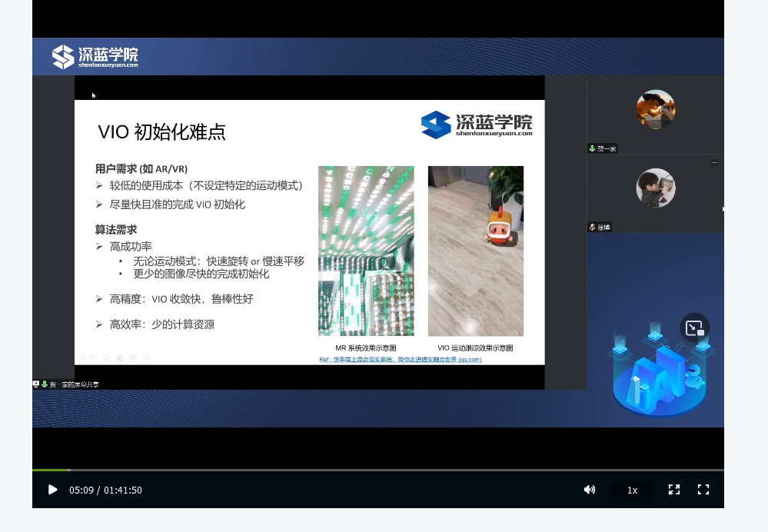Toggle 贺一家's green microphone icon
768x532 pixels.
(x=590, y=148)
